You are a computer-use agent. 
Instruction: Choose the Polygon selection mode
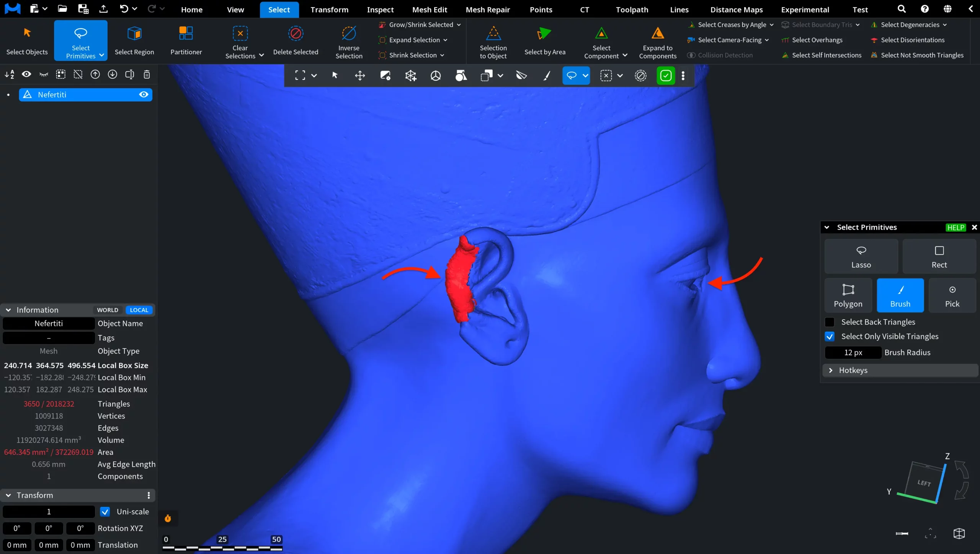click(848, 295)
